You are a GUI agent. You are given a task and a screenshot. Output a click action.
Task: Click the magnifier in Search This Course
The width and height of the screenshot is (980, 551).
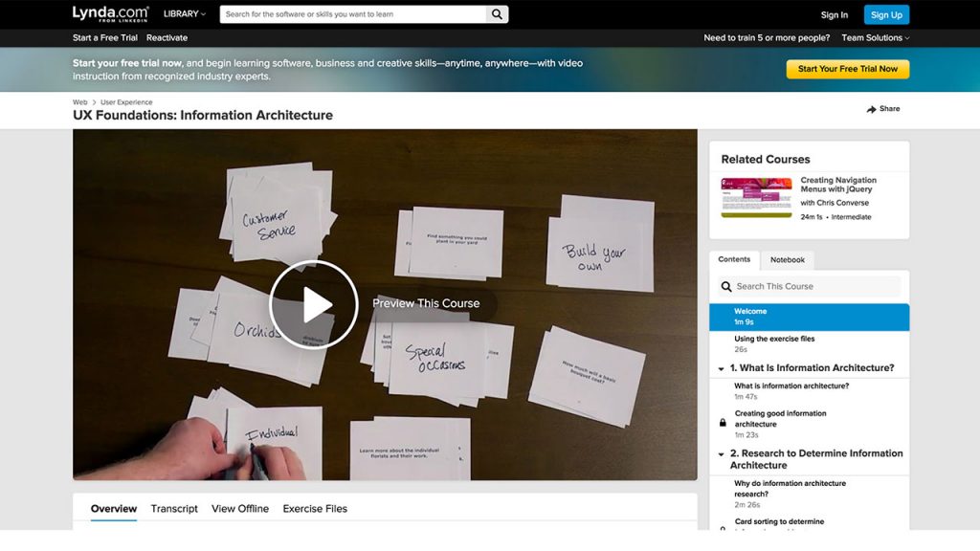tap(724, 286)
